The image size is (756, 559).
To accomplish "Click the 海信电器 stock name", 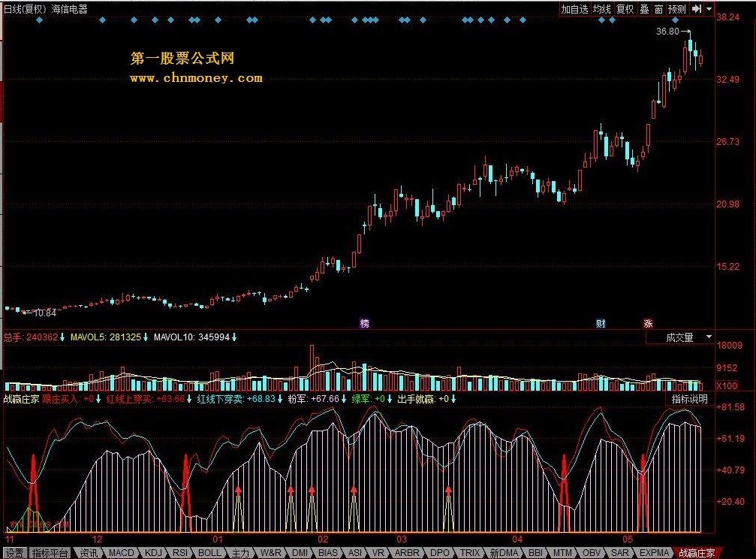I will 69,9.
